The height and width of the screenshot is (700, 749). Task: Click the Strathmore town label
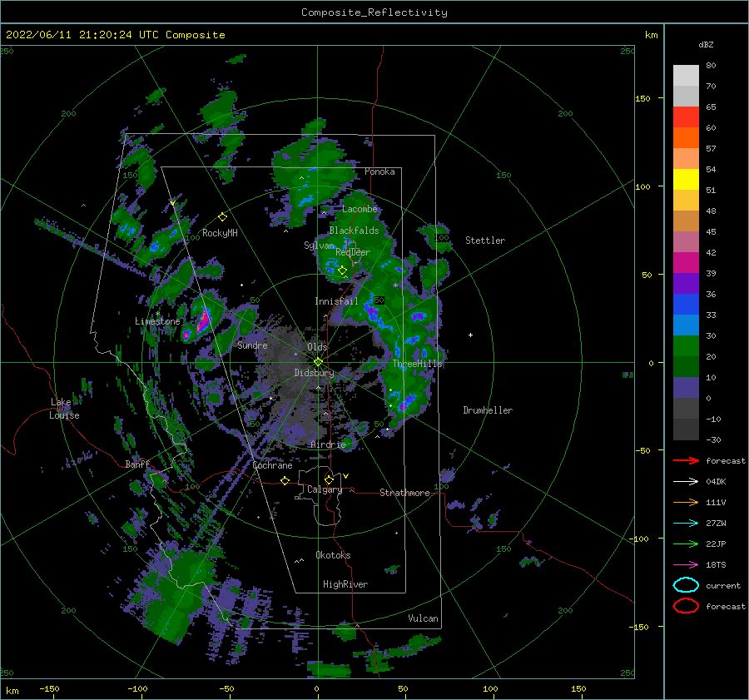[404, 493]
